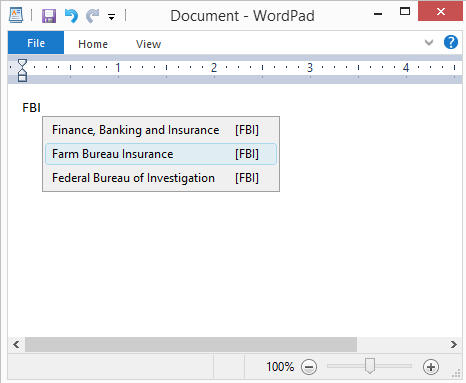Choose Farm Bureau Insurance entry

tap(161, 154)
